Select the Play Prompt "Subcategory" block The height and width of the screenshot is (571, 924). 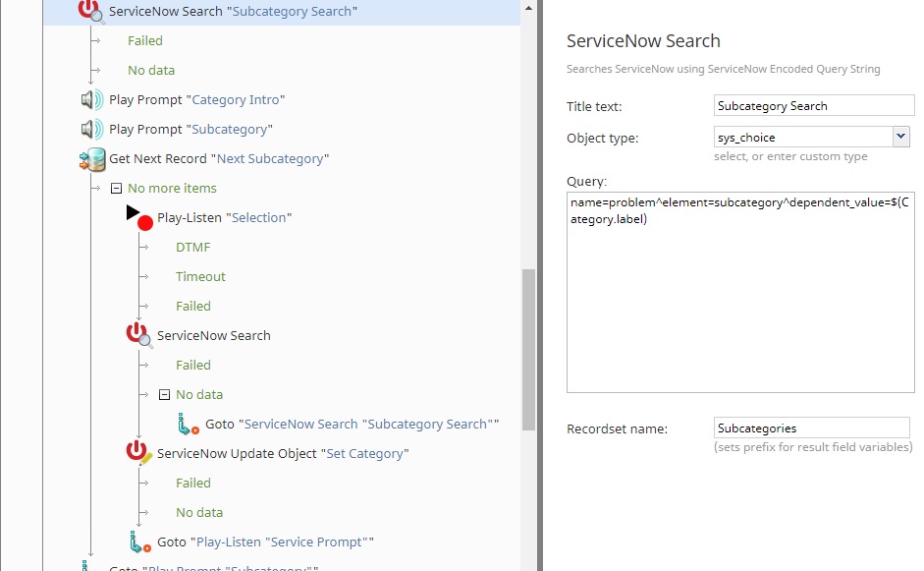pos(190,129)
